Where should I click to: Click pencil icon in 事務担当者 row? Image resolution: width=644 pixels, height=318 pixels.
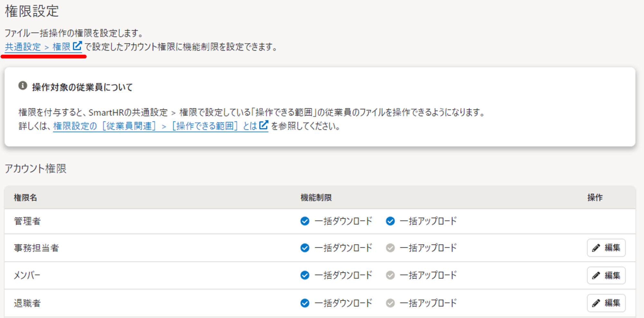click(x=596, y=248)
